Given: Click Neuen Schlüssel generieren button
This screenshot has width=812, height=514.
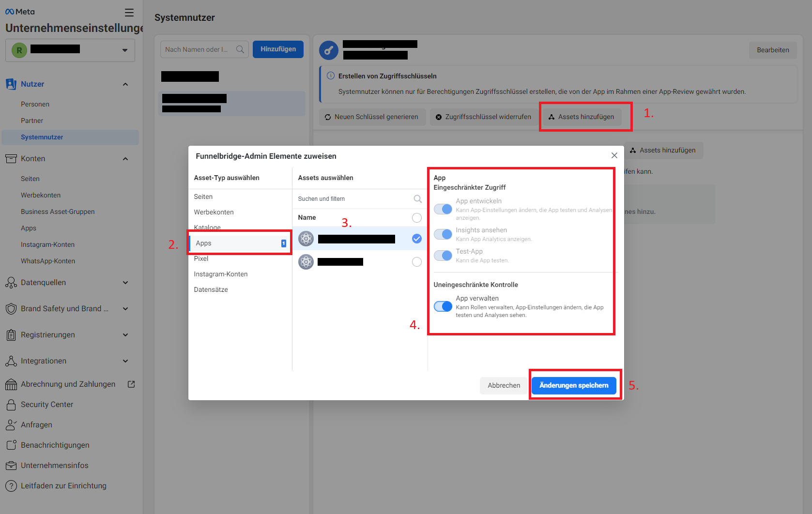Looking at the screenshot, I should pyautogui.click(x=372, y=117).
